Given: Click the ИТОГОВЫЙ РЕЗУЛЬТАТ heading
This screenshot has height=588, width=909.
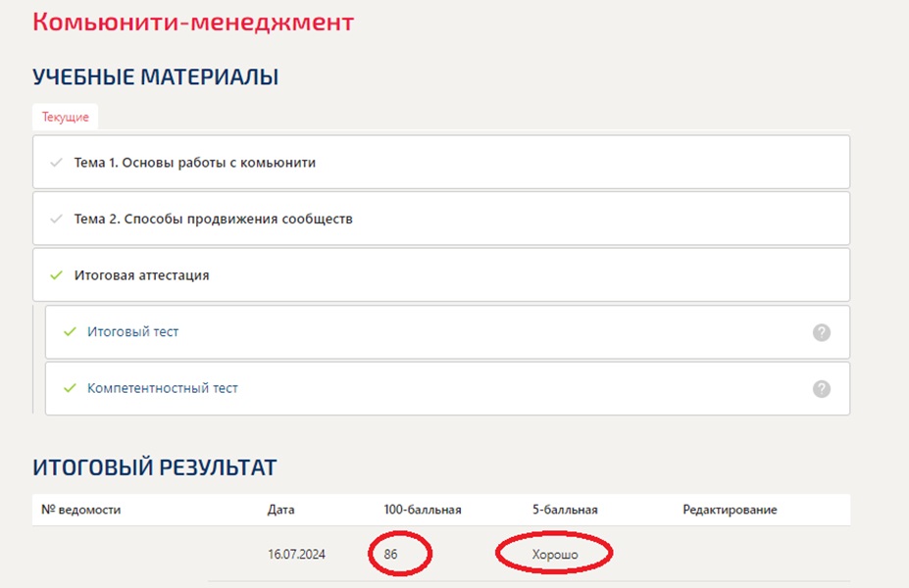Looking at the screenshot, I should click(x=154, y=466).
